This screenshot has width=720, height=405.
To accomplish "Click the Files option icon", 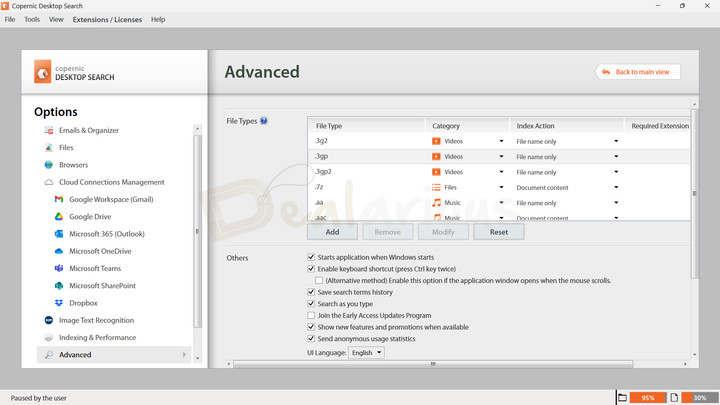I will [x=49, y=147].
